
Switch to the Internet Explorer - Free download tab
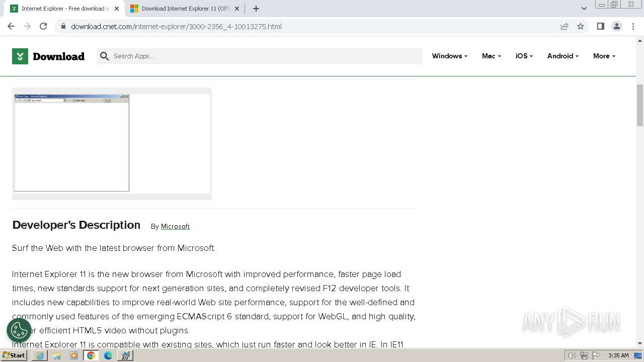click(64, 9)
